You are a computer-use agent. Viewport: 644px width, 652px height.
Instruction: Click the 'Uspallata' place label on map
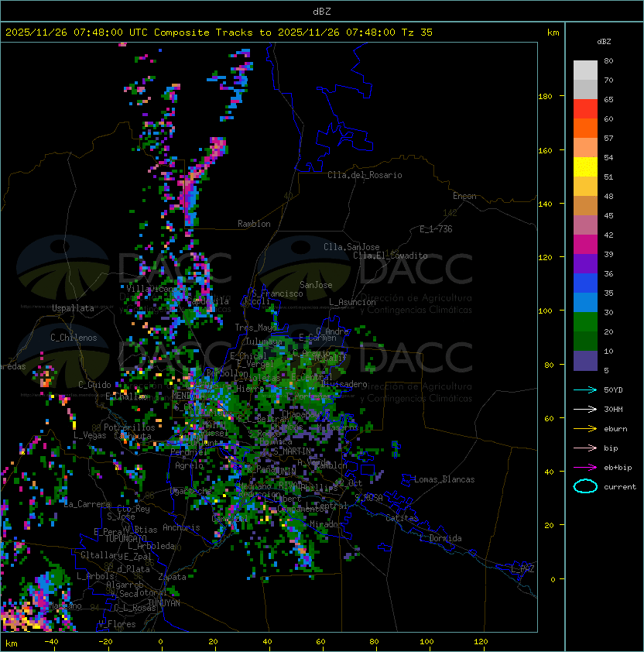coord(73,308)
